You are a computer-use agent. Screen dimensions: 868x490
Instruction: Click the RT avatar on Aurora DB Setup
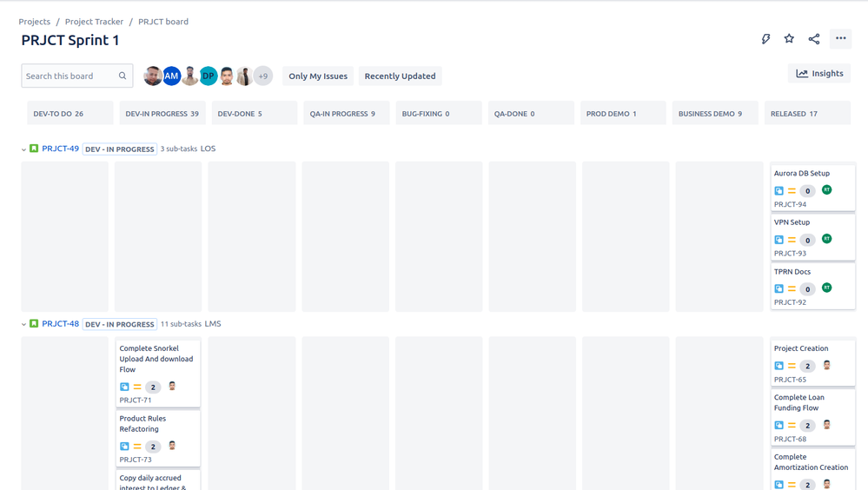pyautogui.click(x=826, y=190)
